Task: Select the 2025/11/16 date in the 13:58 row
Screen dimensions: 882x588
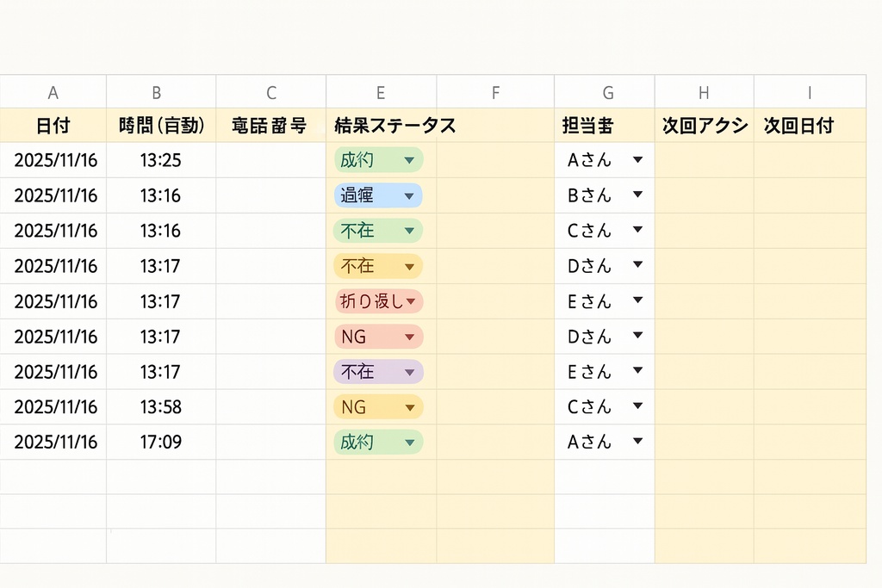Action: point(53,407)
